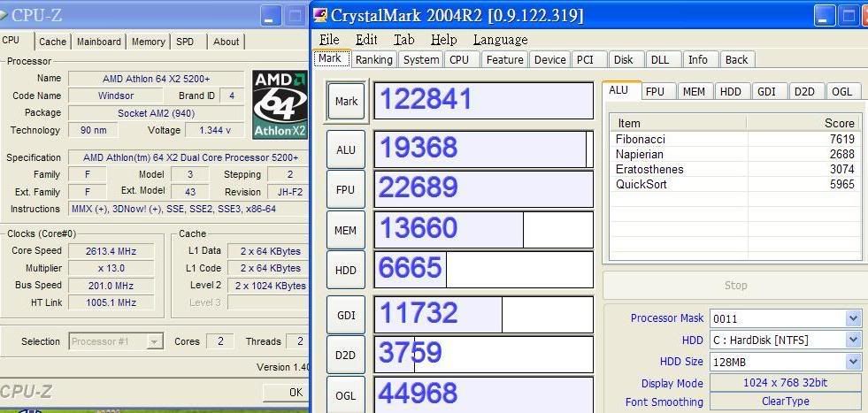Click the Item column header
868x413 pixels.
coord(679,123)
